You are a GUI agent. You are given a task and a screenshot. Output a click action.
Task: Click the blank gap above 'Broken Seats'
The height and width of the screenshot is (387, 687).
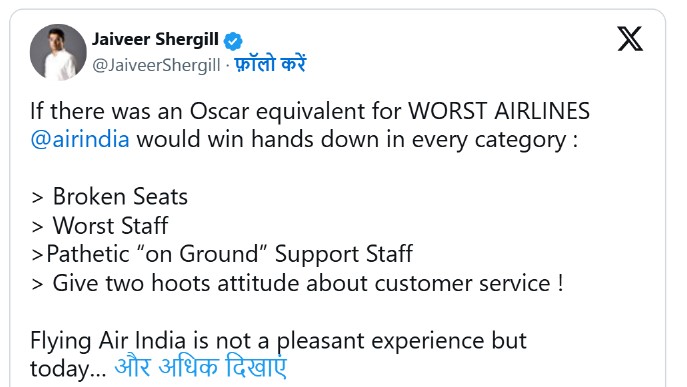[x=307, y=168]
